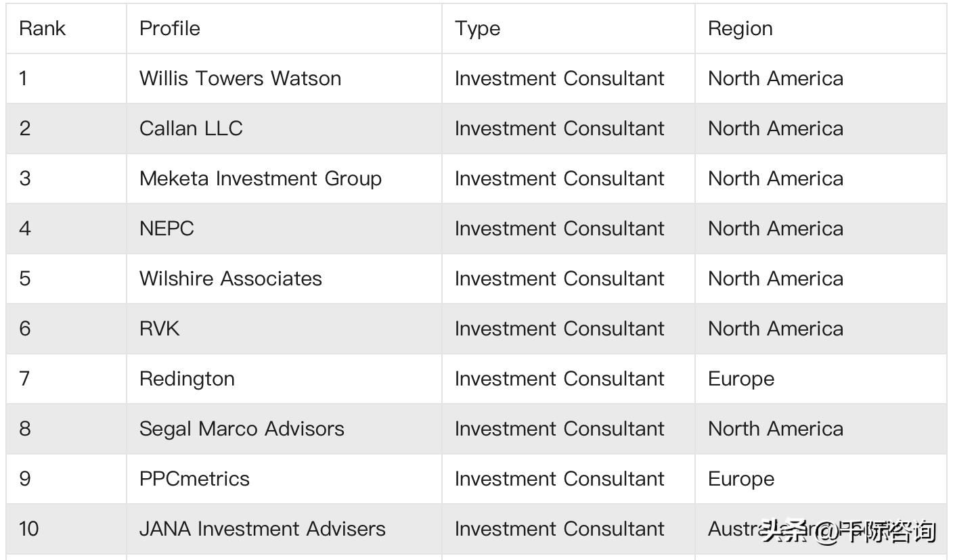Select the RVK profile cell
The width and height of the screenshot is (953, 560).
point(160,329)
